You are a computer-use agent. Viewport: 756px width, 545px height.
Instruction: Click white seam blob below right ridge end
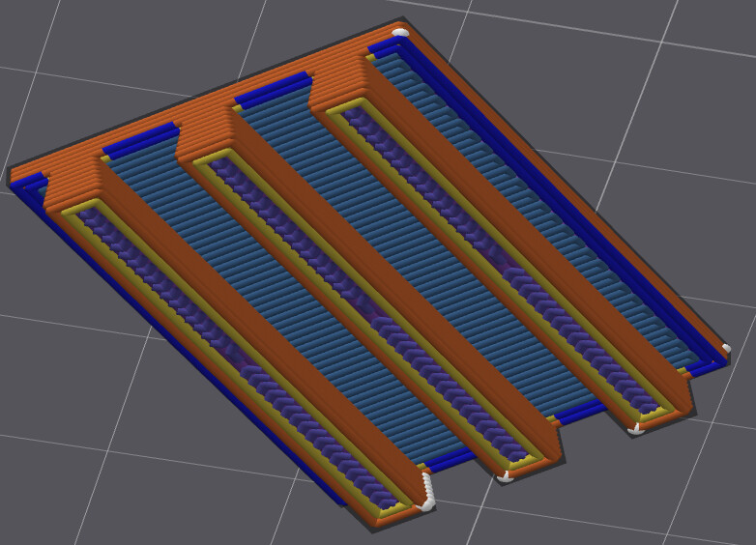pos(635,429)
